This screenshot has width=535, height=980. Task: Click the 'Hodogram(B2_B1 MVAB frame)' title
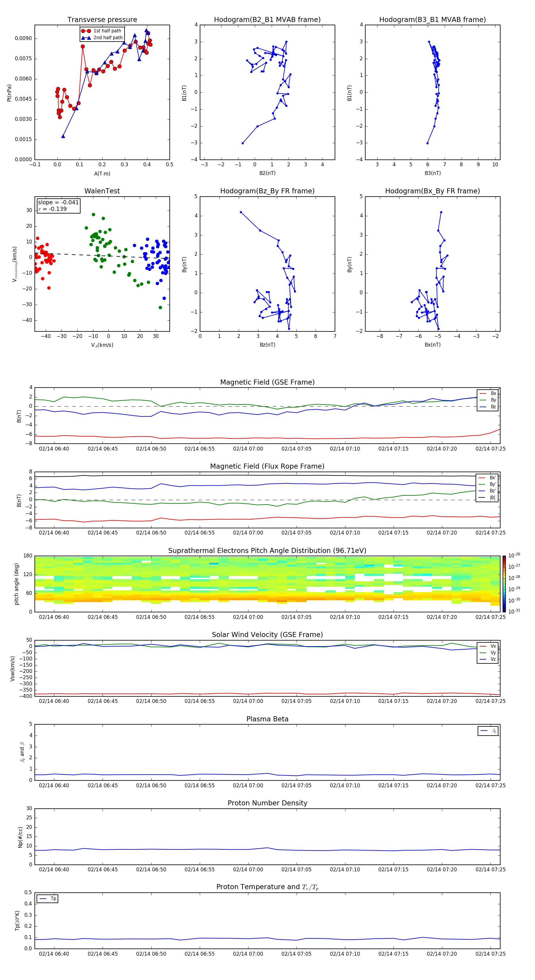coord(267,20)
